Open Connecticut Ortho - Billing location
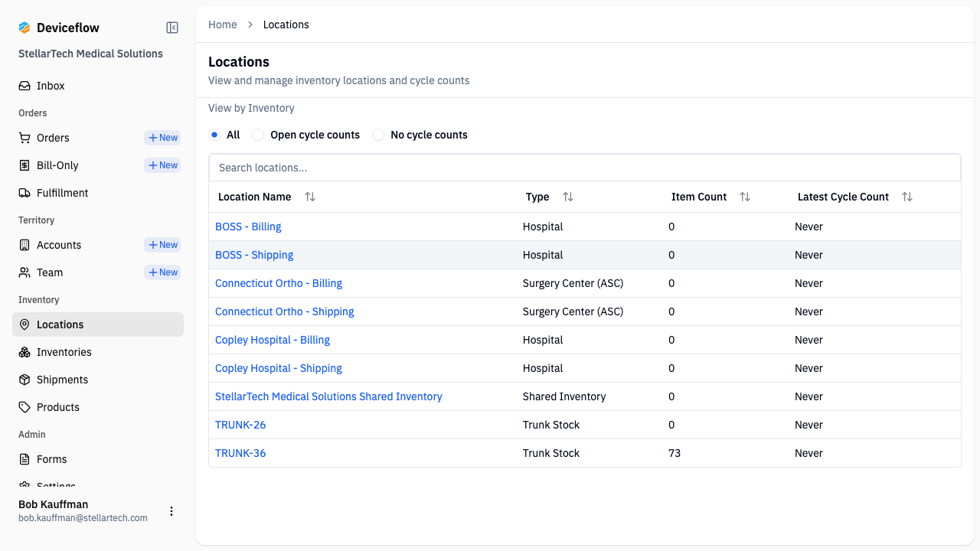The height and width of the screenshot is (551, 980). pos(279,283)
